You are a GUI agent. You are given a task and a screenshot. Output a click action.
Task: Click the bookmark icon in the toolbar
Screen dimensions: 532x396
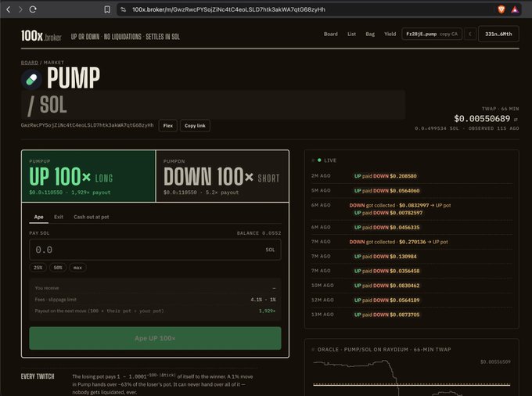click(x=107, y=9)
